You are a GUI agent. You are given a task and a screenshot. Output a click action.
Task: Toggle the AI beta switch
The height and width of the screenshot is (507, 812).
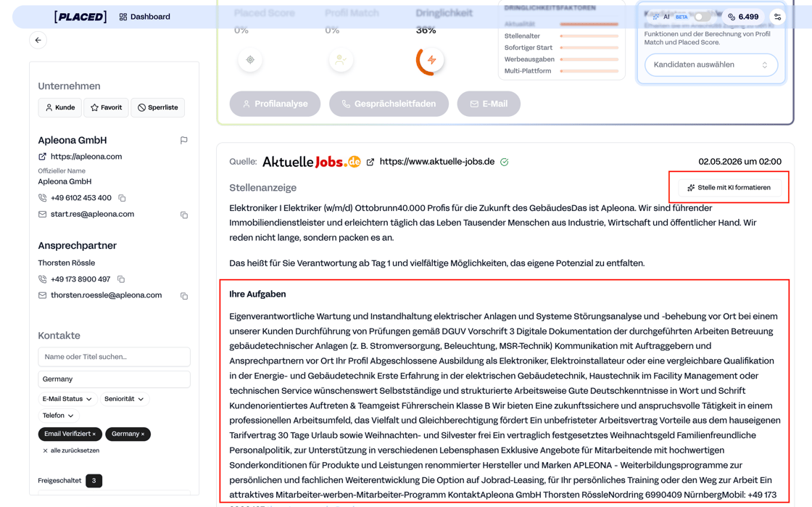coord(703,17)
